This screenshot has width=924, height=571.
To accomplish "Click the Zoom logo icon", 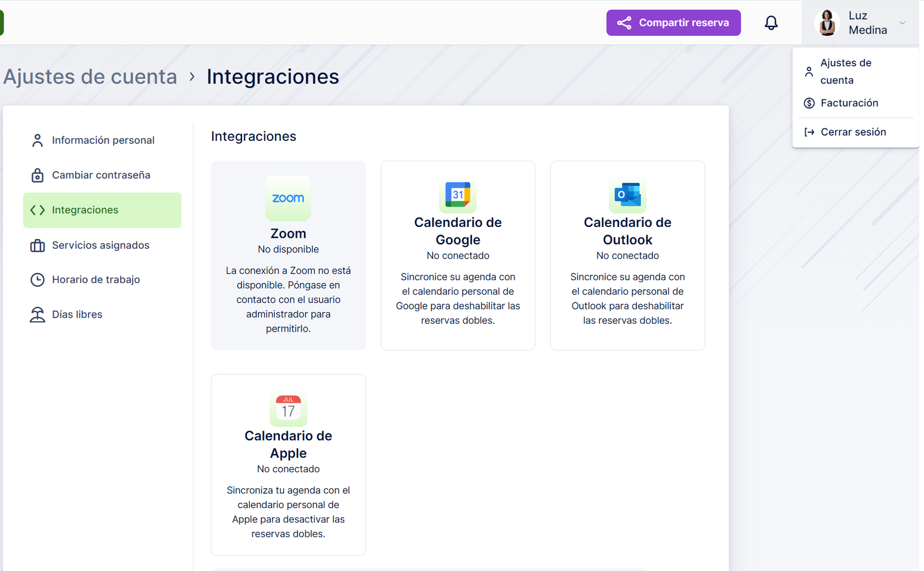I will coord(288,198).
